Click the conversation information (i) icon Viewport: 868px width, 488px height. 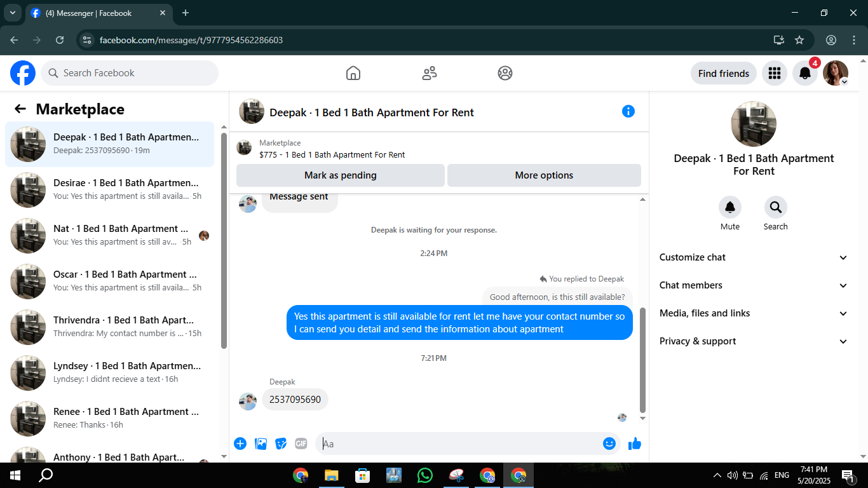[628, 111]
